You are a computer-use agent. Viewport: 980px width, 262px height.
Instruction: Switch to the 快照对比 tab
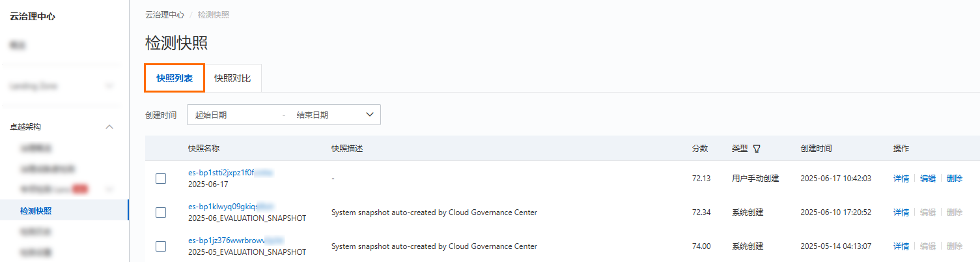tap(232, 78)
